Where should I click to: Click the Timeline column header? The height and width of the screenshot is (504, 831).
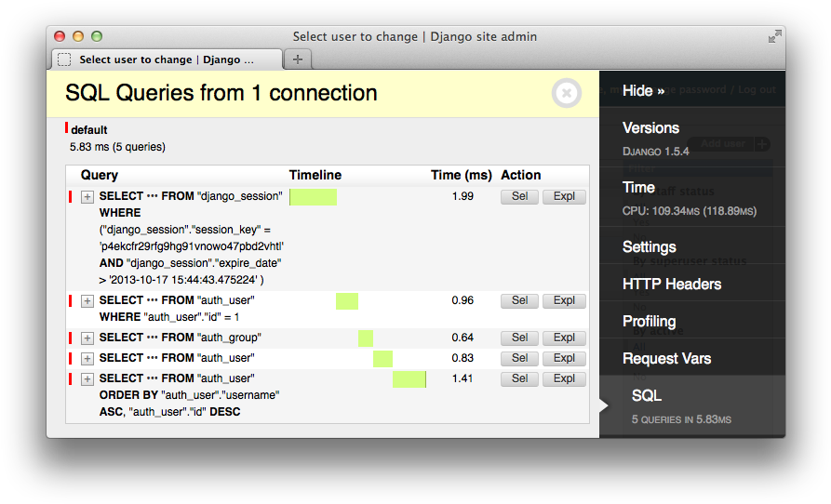coord(315,175)
